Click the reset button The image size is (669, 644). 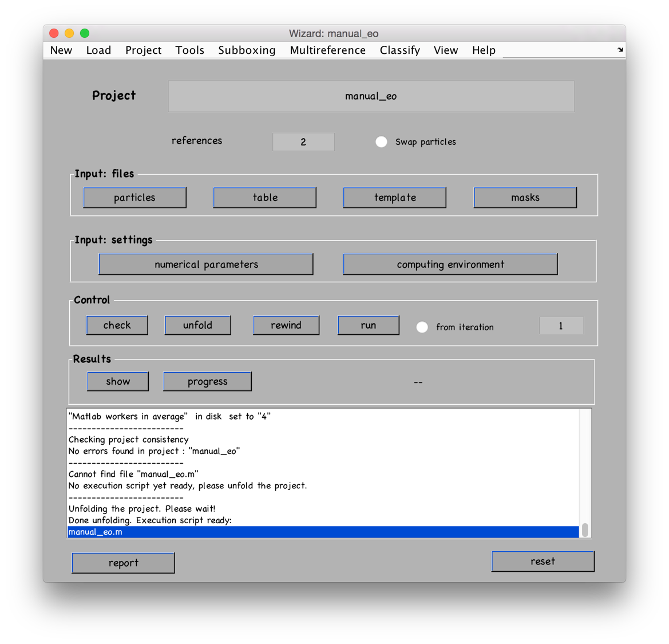tap(543, 561)
